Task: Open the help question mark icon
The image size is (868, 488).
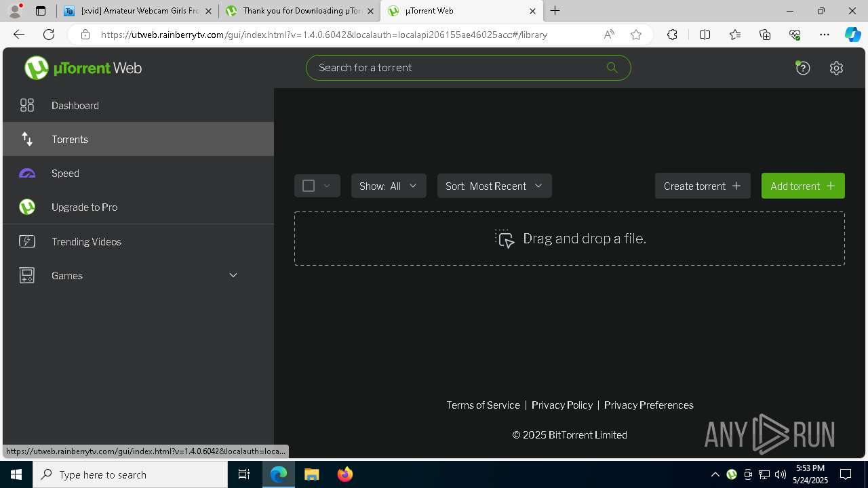Action: (803, 68)
